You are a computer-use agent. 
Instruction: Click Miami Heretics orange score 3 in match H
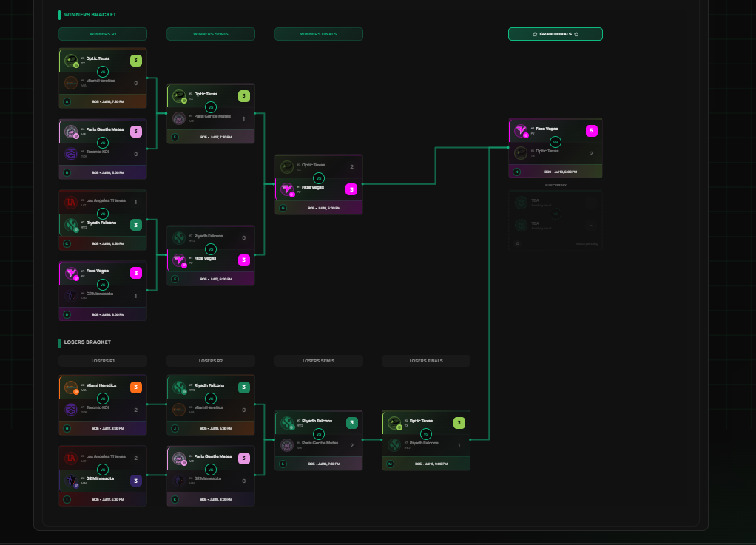point(136,387)
